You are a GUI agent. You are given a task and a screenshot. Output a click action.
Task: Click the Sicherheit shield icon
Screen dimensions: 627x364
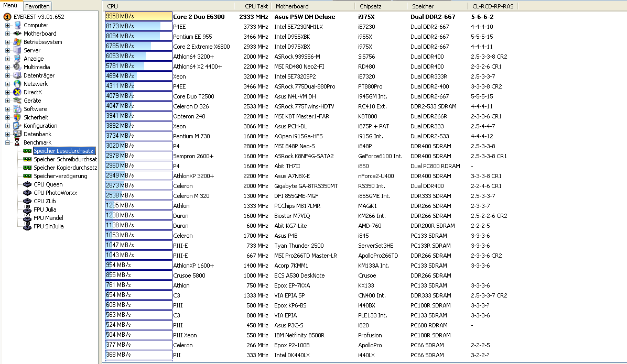[x=17, y=117]
